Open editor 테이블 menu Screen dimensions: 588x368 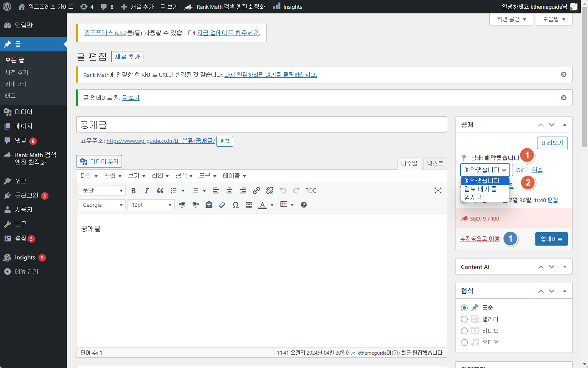coord(234,176)
